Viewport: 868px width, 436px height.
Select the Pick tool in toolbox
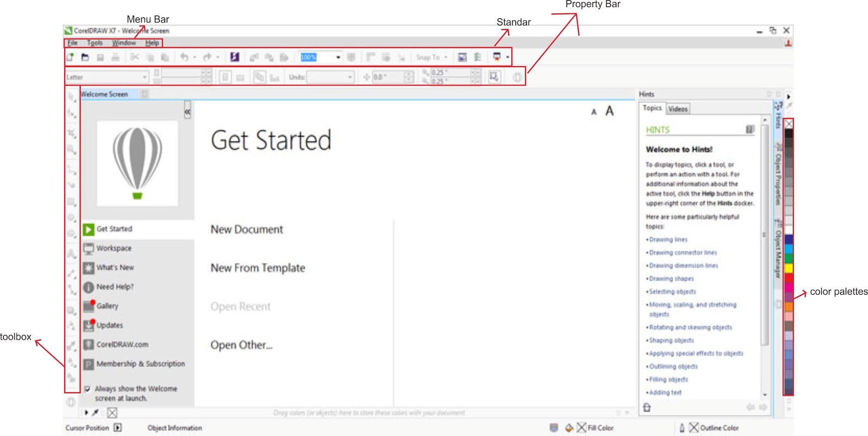(x=72, y=98)
